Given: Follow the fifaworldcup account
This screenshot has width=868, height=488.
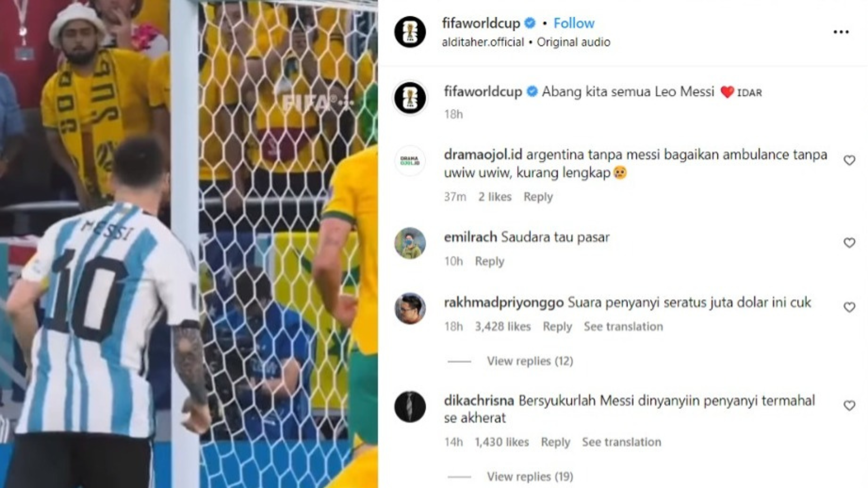Looking at the screenshot, I should tap(574, 23).
